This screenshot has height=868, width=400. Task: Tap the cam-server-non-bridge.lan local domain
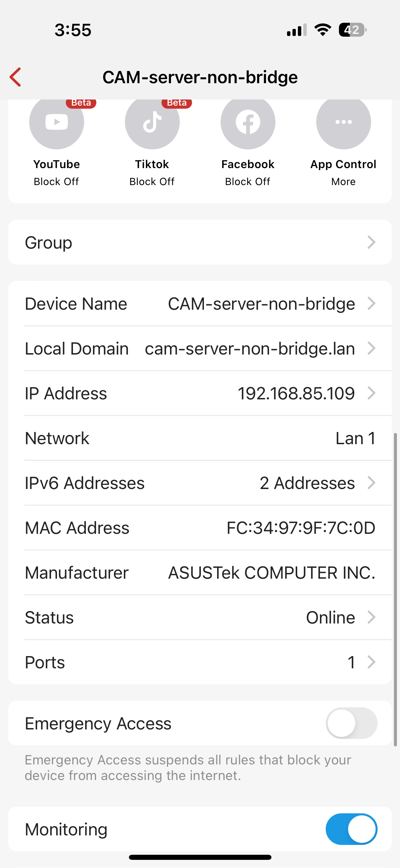point(250,349)
